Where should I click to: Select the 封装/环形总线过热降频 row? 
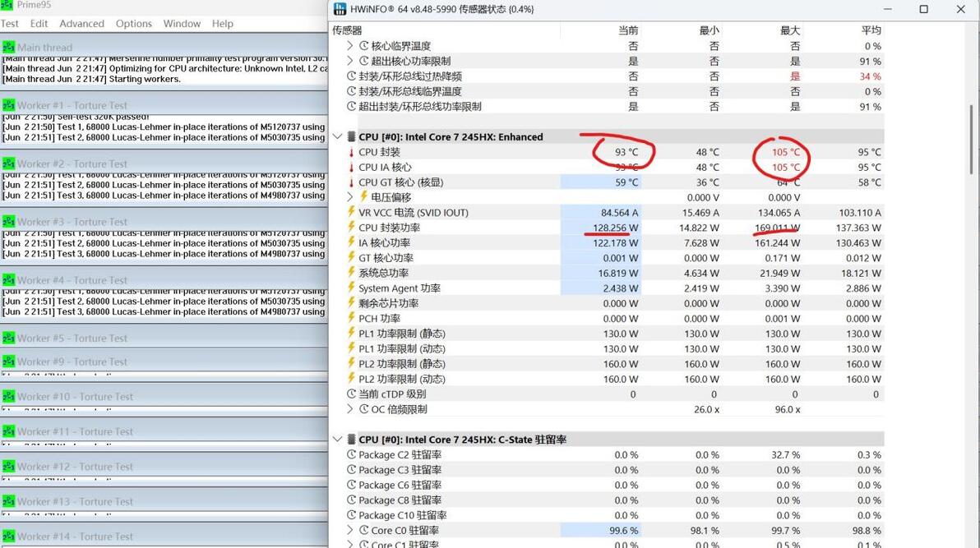point(614,76)
